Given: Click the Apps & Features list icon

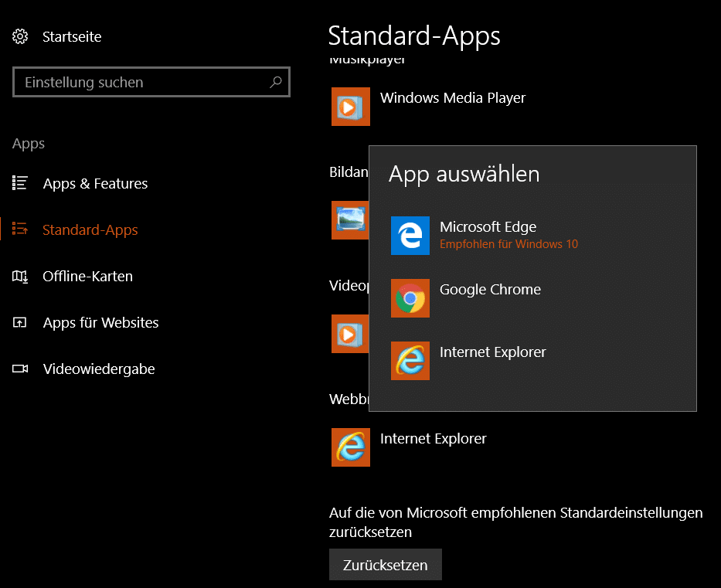Looking at the screenshot, I should click(20, 183).
